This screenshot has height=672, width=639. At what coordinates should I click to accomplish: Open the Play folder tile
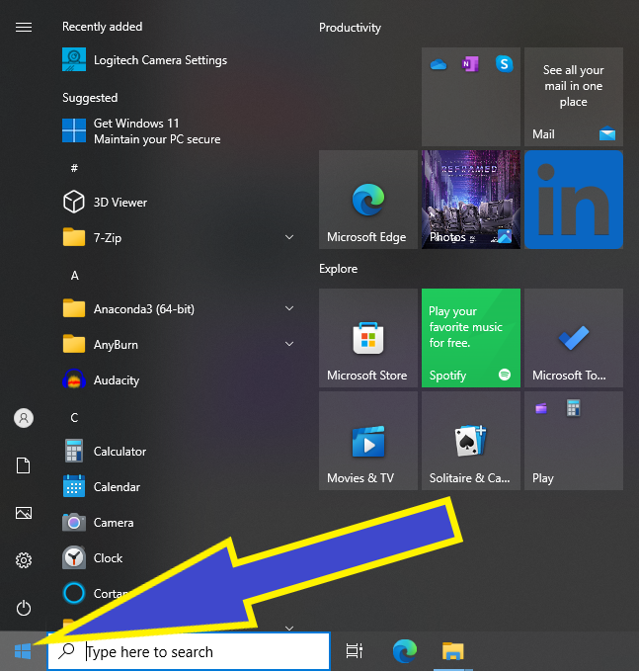pos(574,441)
